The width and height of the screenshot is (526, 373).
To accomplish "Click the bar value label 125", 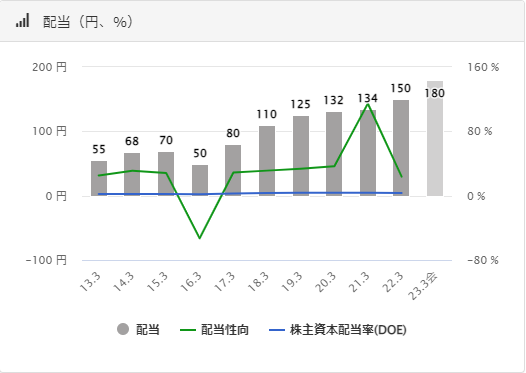I will [301, 104].
